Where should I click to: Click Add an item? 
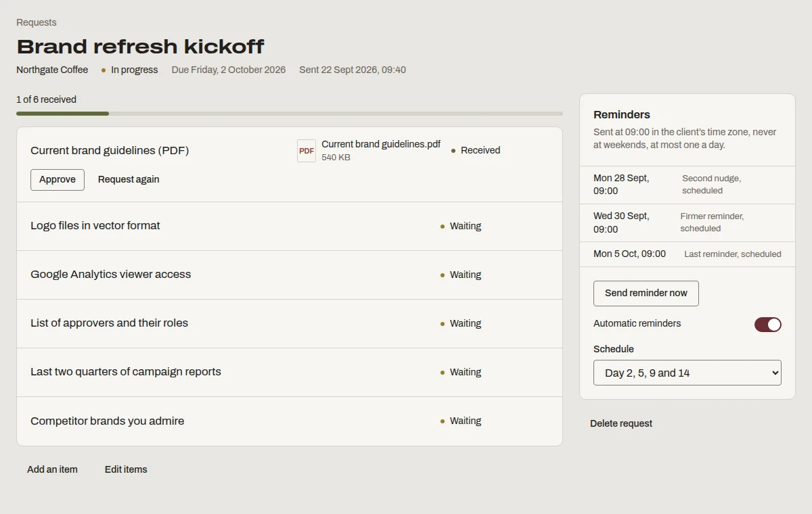click(x=52, y=469)
